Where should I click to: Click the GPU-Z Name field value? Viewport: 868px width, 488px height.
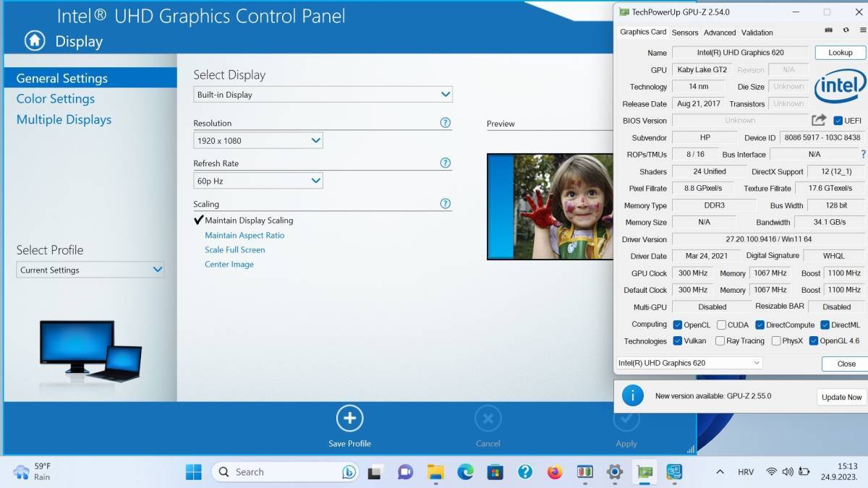coord(740,53)
